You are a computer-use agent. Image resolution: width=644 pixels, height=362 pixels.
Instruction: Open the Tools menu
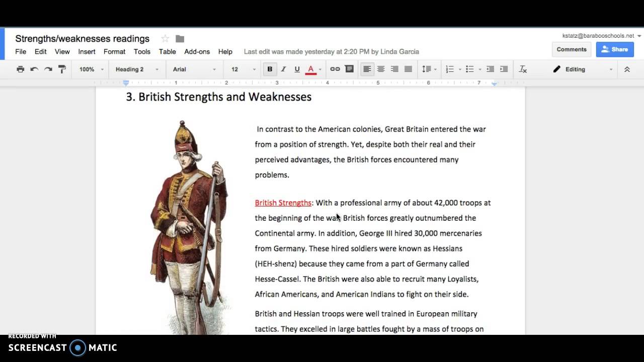(142, 51)
